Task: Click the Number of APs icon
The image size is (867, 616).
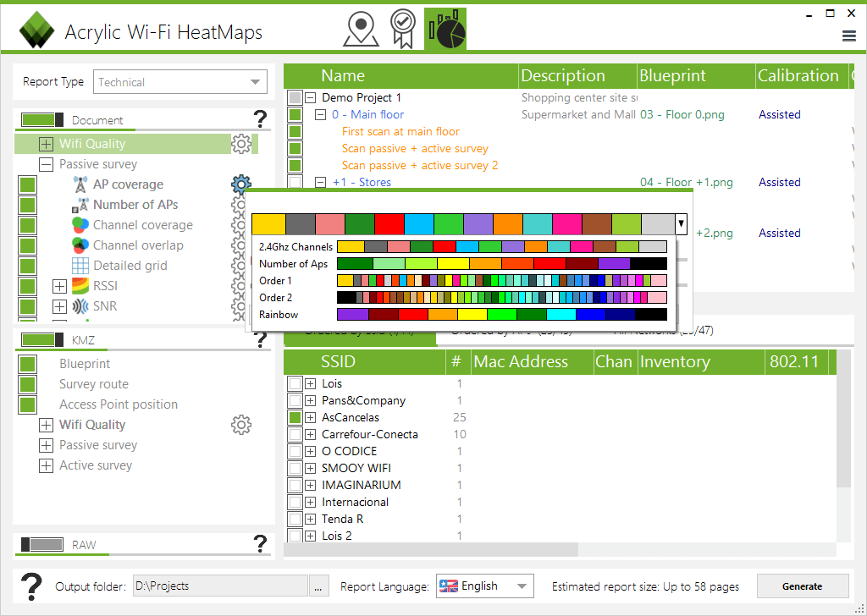Action: click(x=80, y=205)
